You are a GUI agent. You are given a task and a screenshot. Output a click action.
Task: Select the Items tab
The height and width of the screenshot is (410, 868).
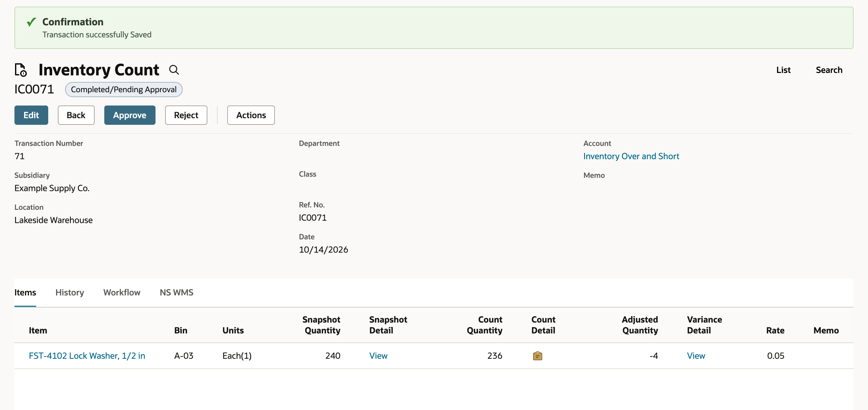coord(25,292)
